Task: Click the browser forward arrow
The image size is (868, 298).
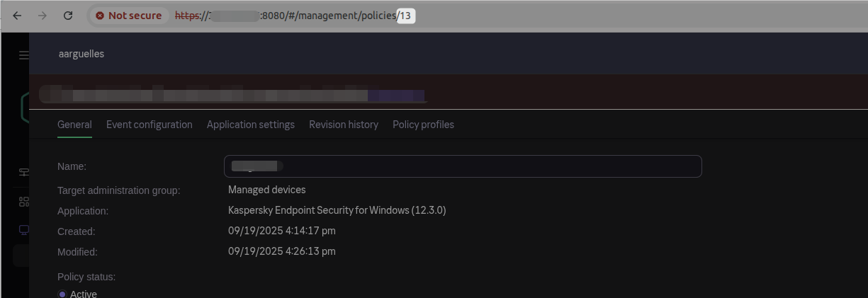Action: click(43, 15)
